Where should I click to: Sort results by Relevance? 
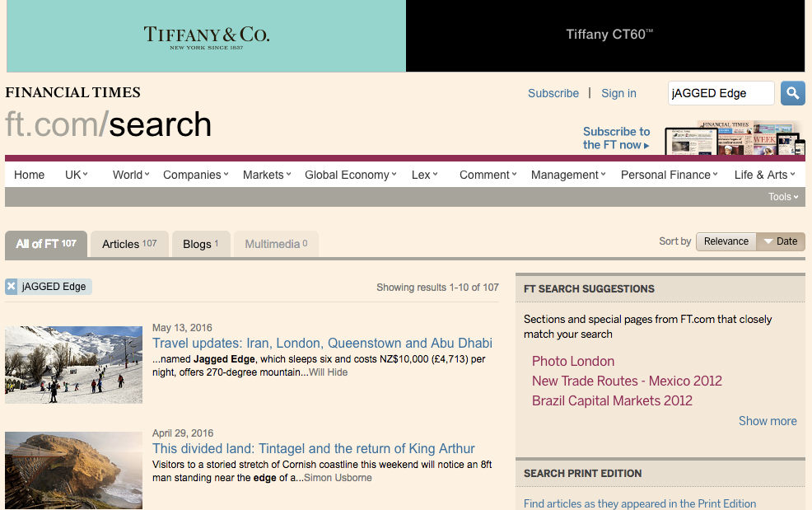tap(726, 241)
